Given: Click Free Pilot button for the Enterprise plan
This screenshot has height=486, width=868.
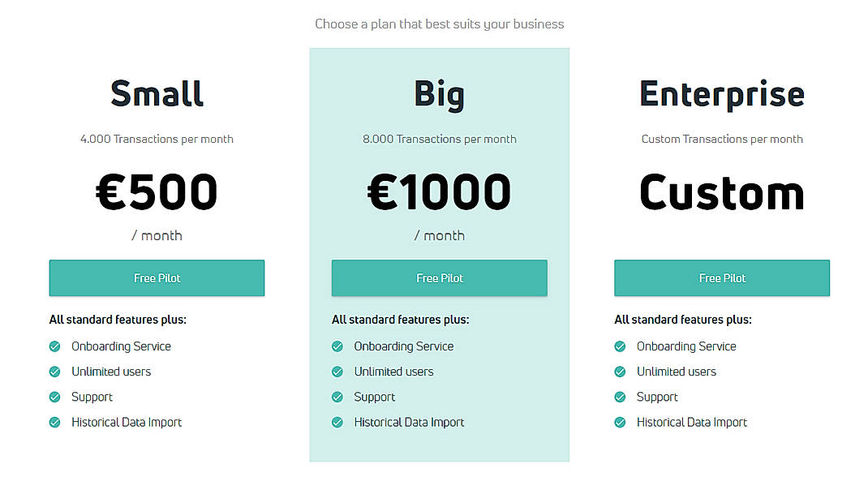Looking at the screenshot, I should pos(721,277).
